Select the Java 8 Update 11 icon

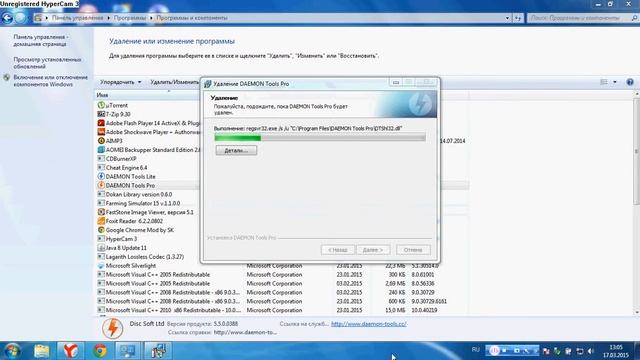tap(101, 248)
